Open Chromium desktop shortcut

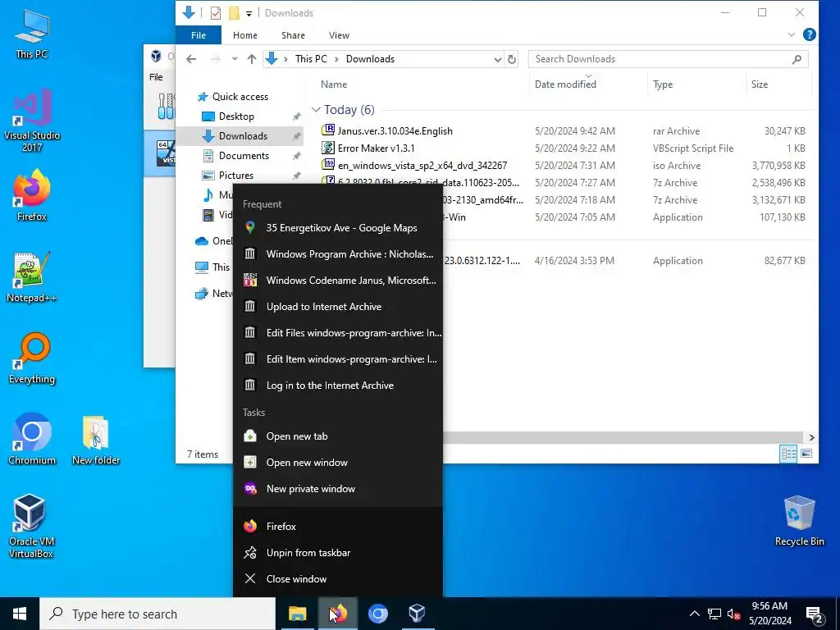click(32, 440)
